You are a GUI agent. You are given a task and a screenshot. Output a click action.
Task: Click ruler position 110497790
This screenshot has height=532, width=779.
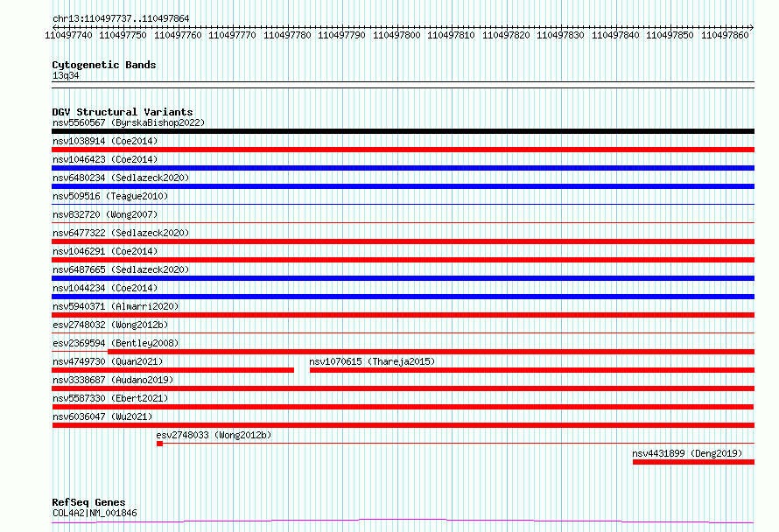341,35
